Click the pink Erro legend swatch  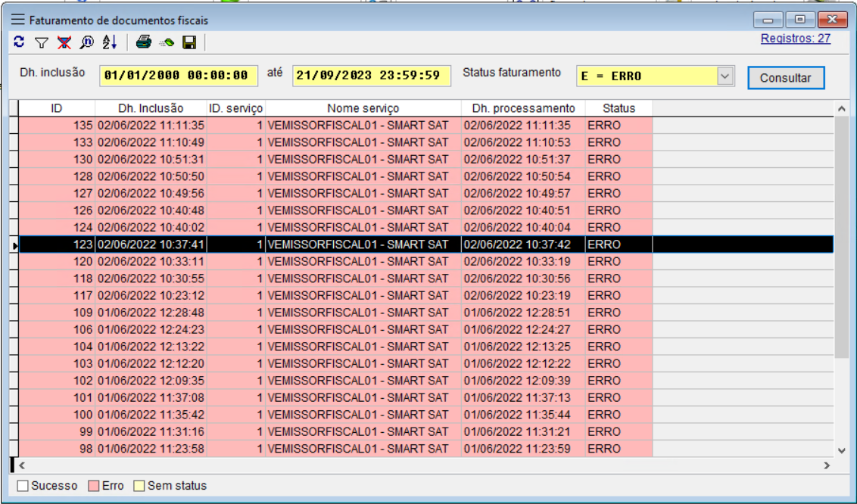94,486
